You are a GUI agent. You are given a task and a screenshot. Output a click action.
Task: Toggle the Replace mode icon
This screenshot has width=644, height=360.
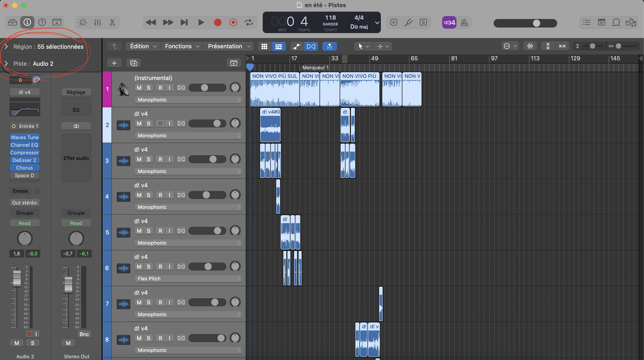pos(394,23)
